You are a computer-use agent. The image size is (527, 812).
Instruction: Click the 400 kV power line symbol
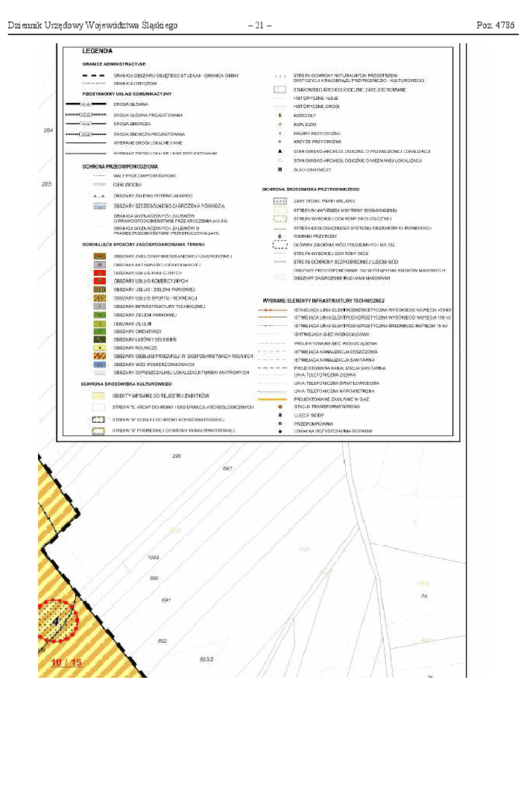(272, 310)
